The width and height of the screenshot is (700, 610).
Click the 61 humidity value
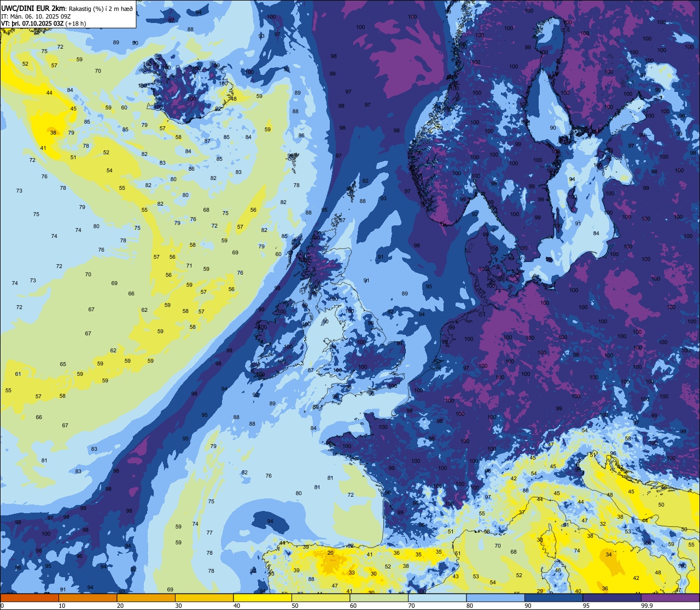pos(18,374)
